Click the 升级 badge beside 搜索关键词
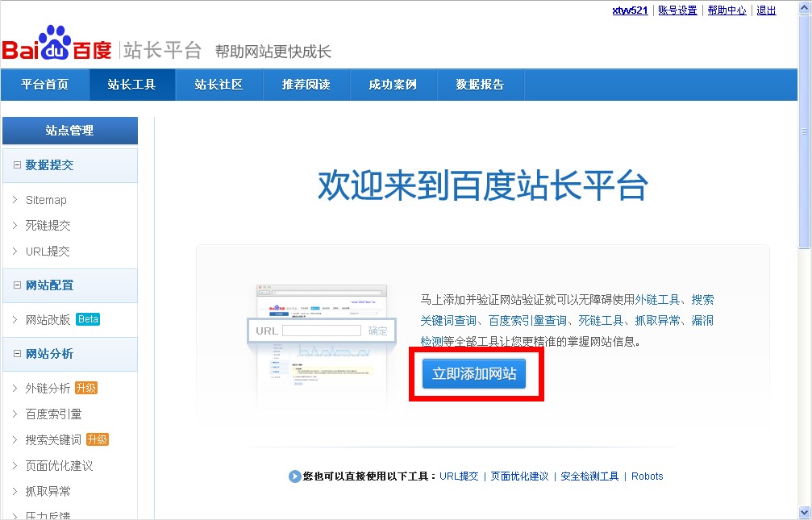The image size is (812, 520). [98, 439]
